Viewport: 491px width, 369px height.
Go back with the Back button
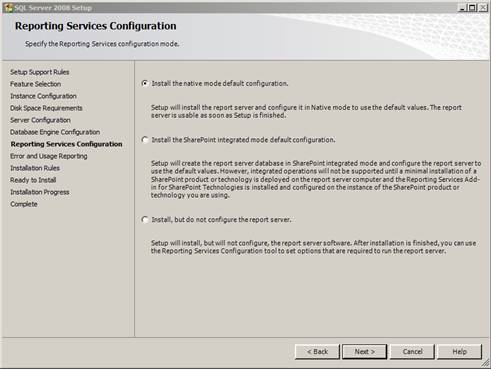[x=317, y=352]
